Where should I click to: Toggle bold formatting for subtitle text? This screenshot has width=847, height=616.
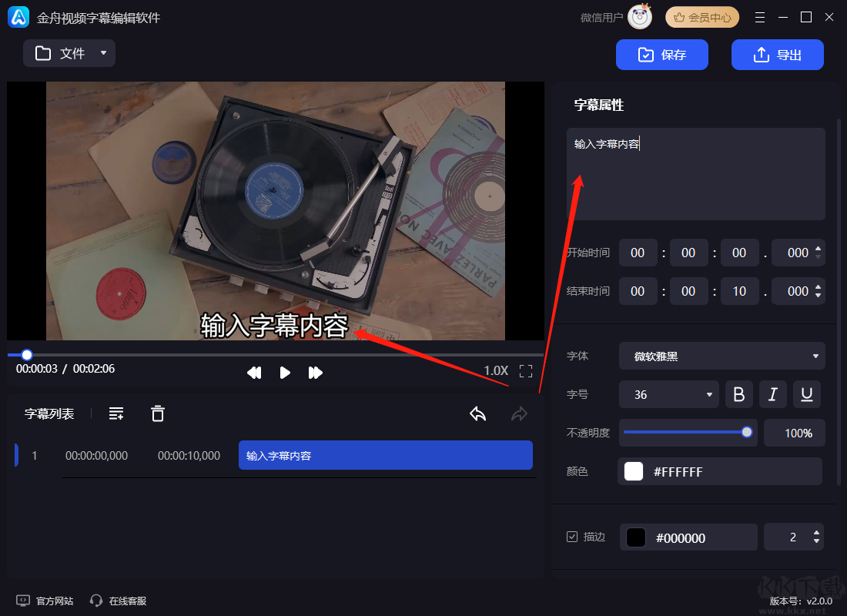(739, 393)
